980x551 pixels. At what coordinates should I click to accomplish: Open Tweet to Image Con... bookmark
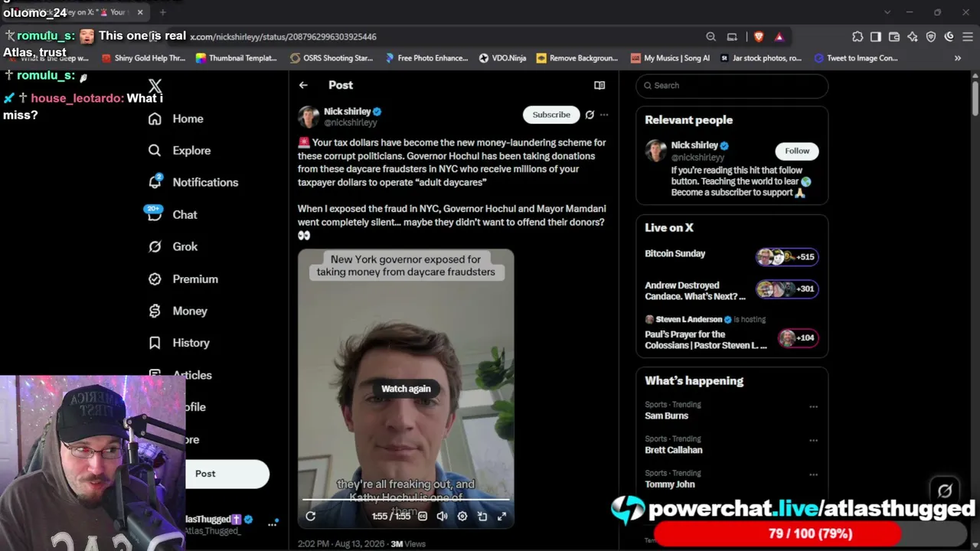click(x=856, y=58)
